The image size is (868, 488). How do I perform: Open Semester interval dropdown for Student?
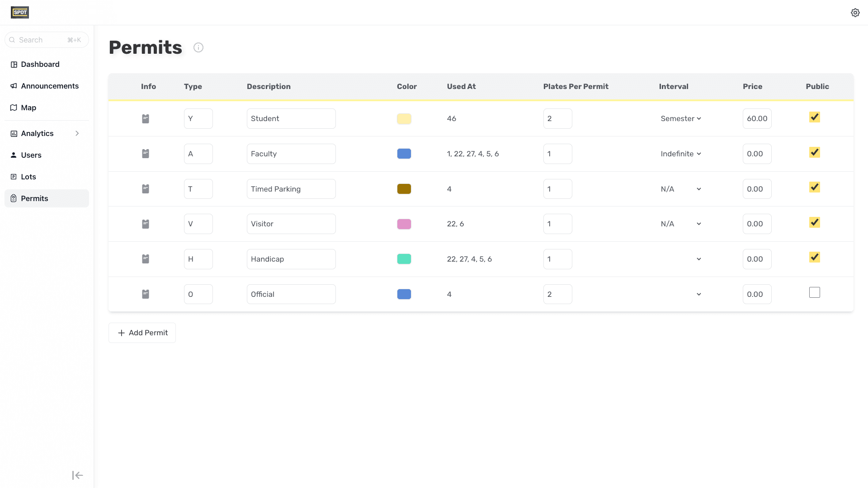point(680,119)
